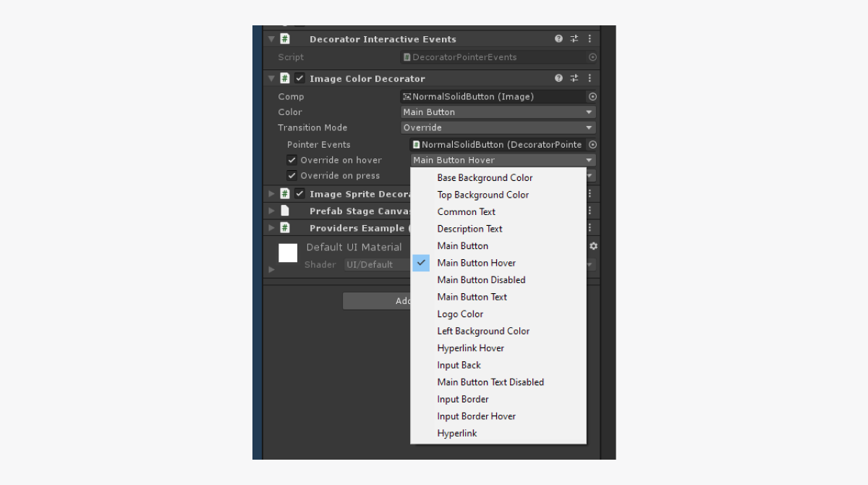Collapse the Decorator Interactive Events component
Viewport: 868px width, 485px height.
pos(271,39)
